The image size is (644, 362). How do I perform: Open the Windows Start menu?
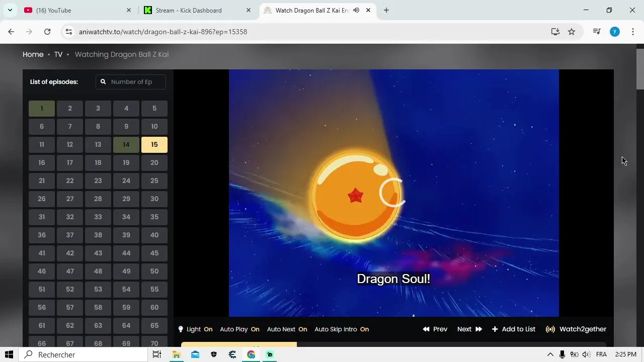[9, 354]
